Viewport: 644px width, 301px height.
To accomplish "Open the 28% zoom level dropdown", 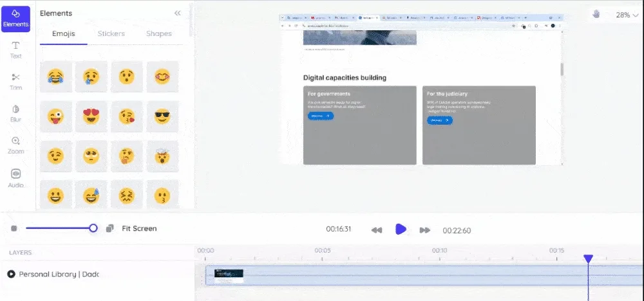I will [x=626, y=15].
